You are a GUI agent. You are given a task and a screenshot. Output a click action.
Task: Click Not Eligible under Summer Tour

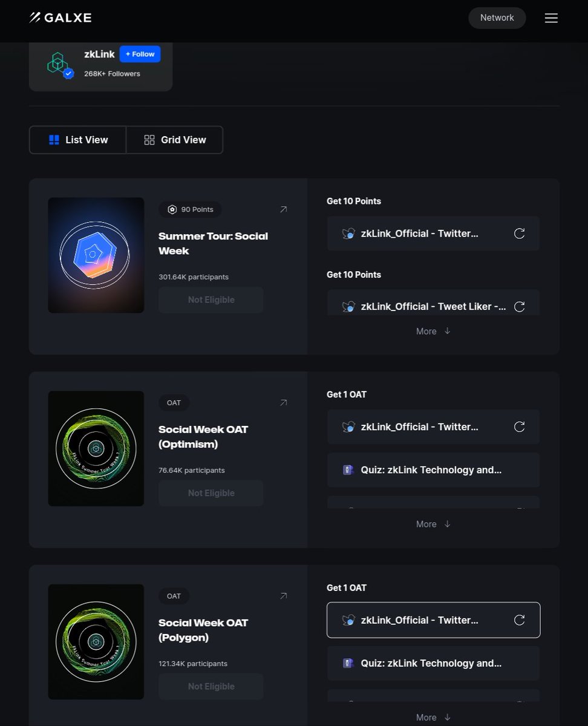coord(211,300)
